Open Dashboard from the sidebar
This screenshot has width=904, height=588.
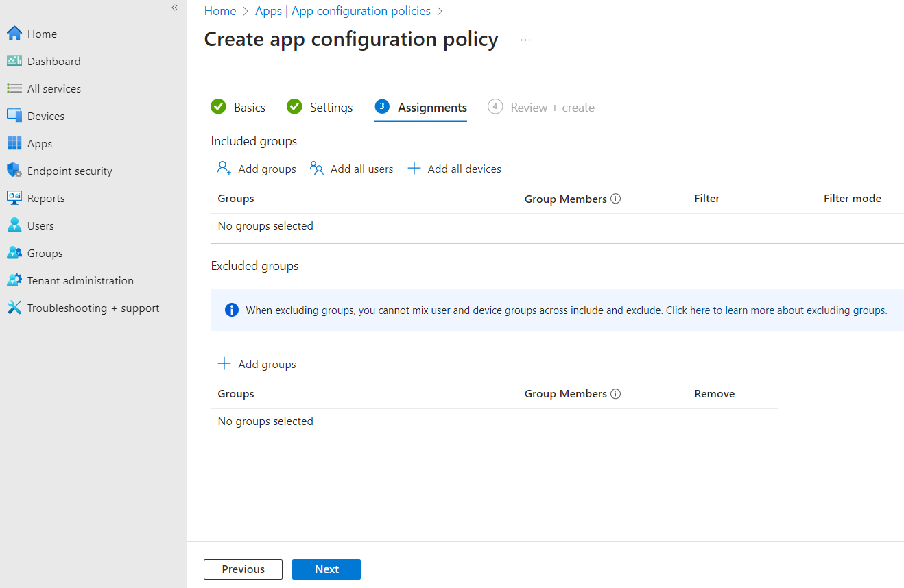click(x=54, y=61)
